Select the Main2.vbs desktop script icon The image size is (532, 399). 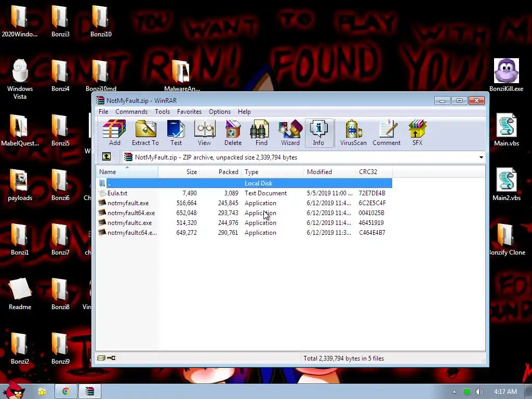(506, 184)
